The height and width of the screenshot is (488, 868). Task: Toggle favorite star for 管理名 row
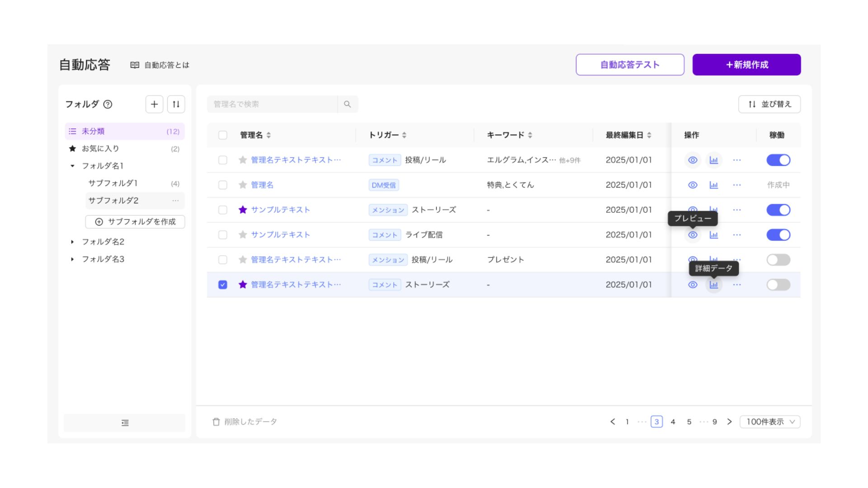(243, 185)
